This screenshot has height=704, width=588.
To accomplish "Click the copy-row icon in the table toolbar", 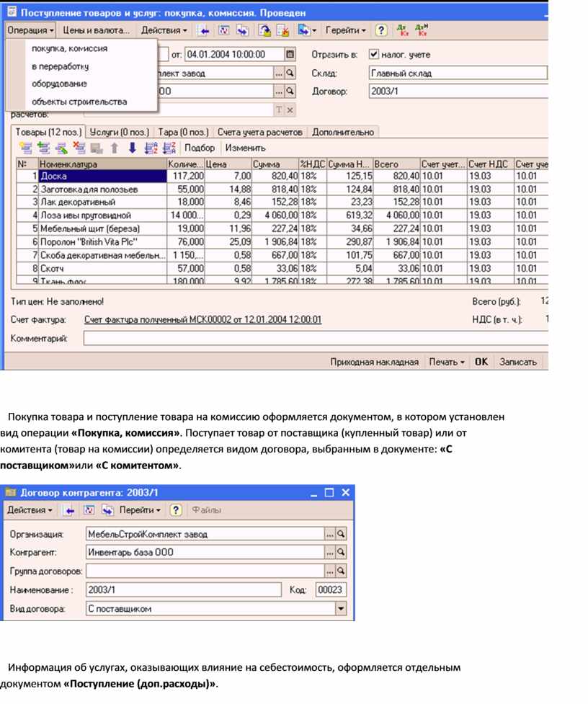I will [x=43, y=148].
